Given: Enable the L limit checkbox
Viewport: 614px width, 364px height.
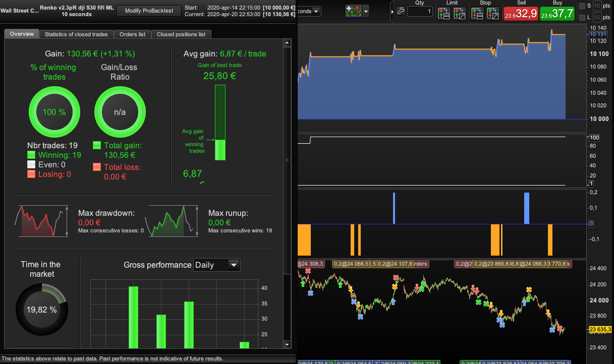Looking at the screenshot, I should click(x=582, y=18).
